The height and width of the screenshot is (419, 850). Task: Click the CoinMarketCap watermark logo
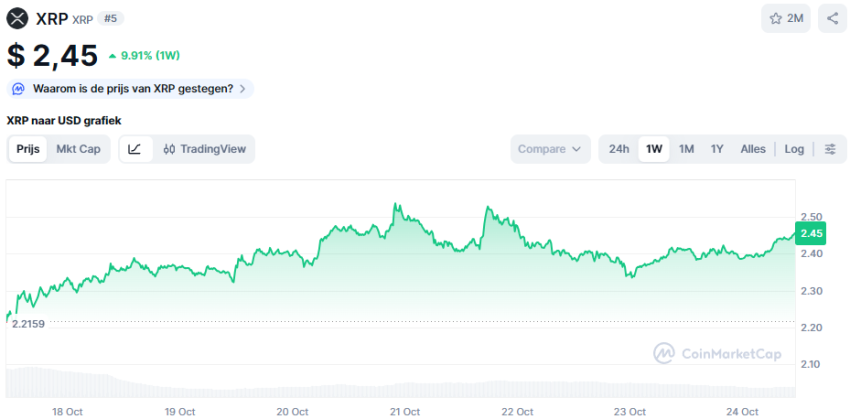pos(717,353)
